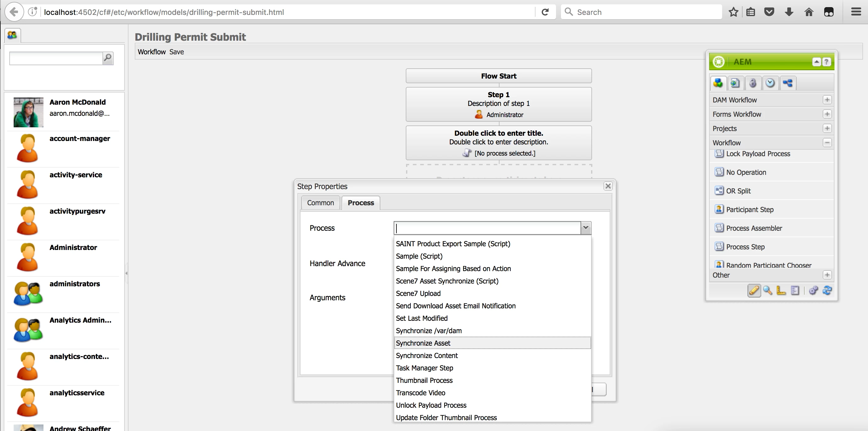Click the pencil Edit mode icon
Screen dimensions: 868x431
754,290
